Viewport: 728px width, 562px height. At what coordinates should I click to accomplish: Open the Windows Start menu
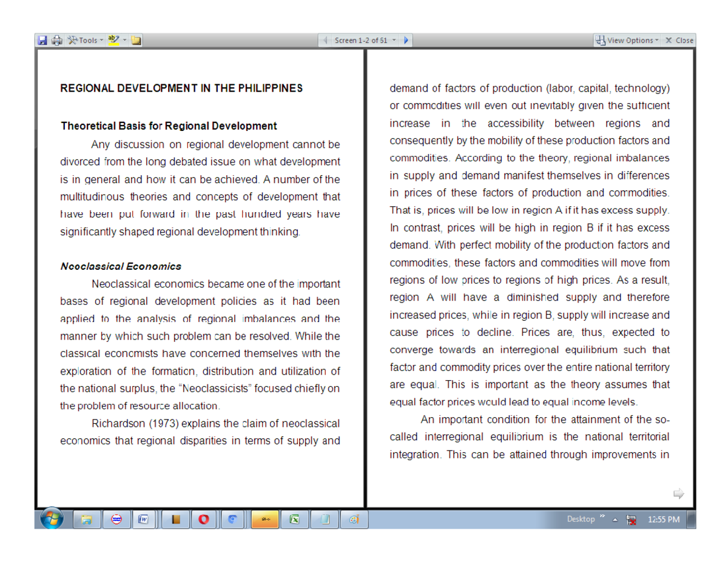pos(51,518)
